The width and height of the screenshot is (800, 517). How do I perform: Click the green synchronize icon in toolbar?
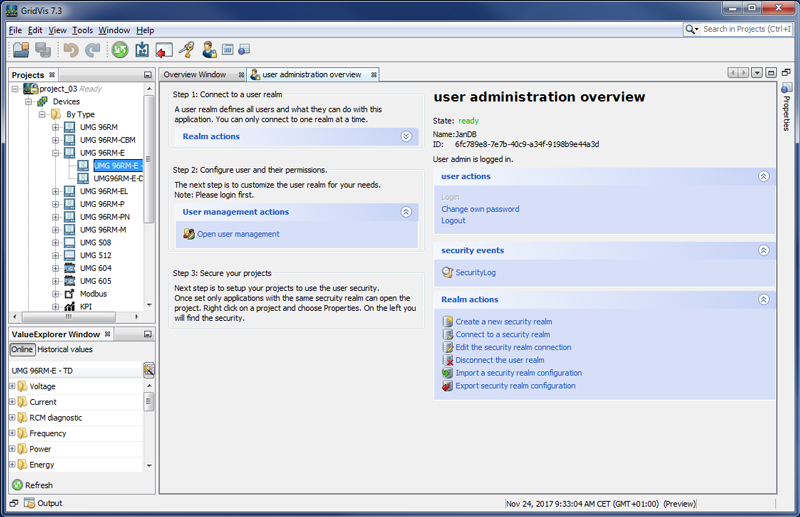pyautogui.click(x=120, y=49)
